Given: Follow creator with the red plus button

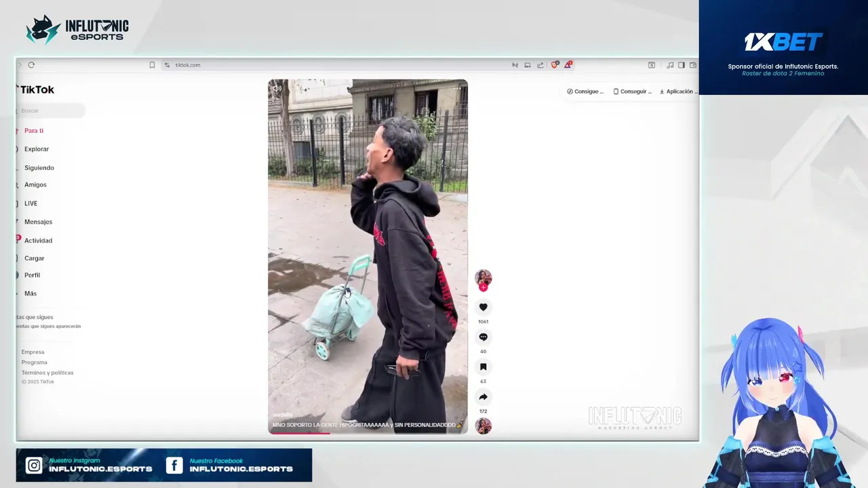Looking at the screenshot, I should pos(483,287).
